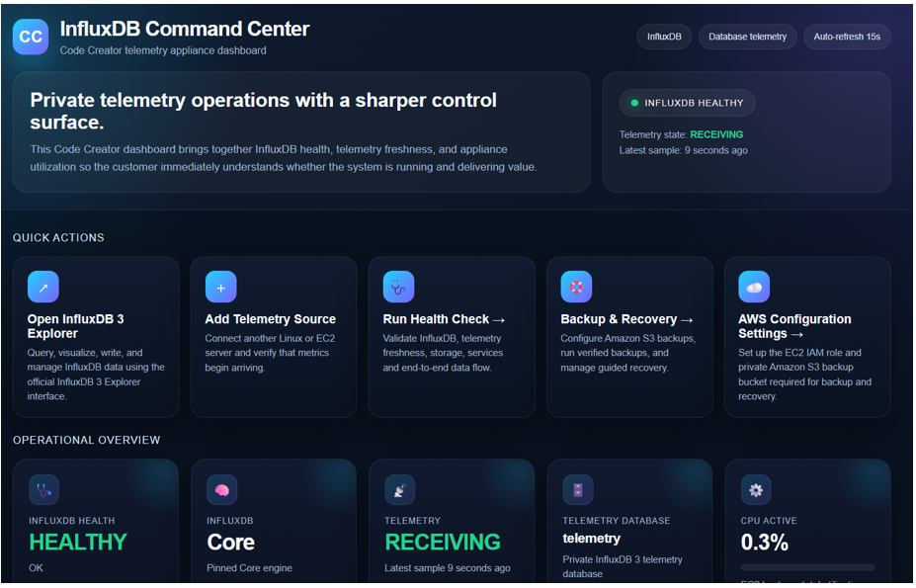The height and width of the screenshot is (588, 916).
Task: Click the InfluxDB Health stethoscope icon
Action: 43,490
